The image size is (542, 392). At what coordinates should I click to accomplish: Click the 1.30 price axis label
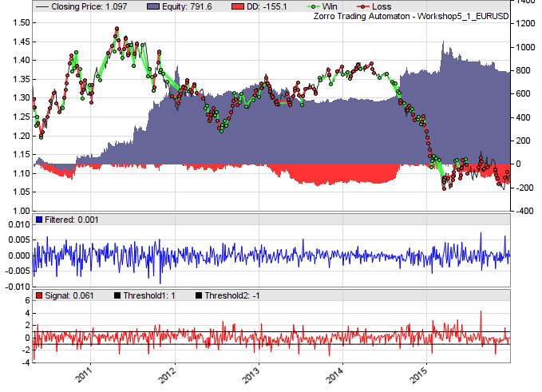[22, 98]
